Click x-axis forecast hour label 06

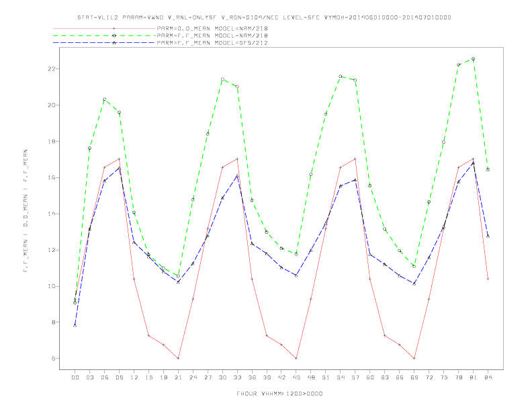point(105,377)
